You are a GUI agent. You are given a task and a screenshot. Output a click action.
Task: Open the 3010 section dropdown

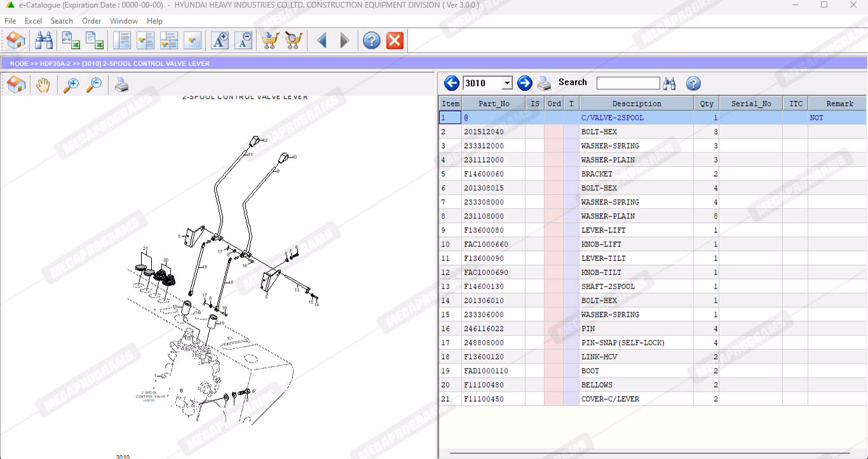pyautogui.click(x=506, y=83)
